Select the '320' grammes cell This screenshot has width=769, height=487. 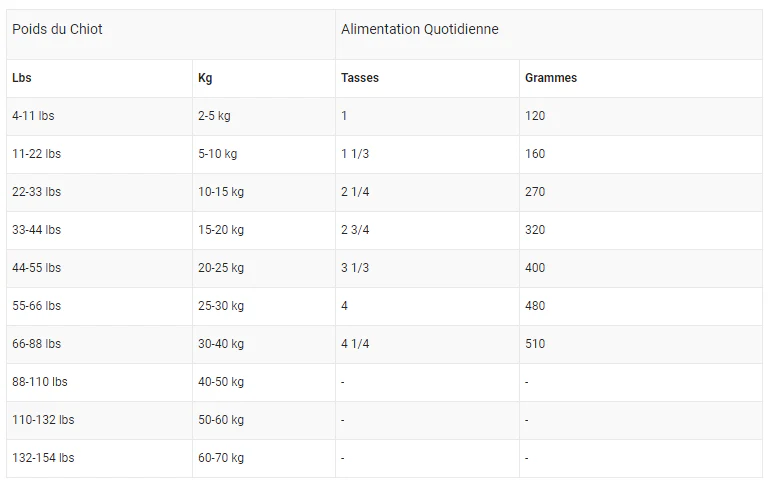pos(535,230)
